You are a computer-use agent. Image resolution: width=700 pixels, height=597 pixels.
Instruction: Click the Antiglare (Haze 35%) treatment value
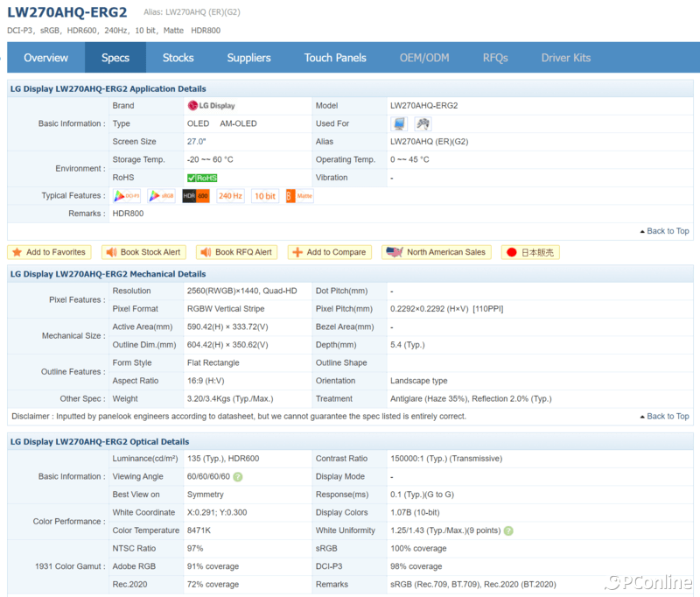[x=471, y=399]
